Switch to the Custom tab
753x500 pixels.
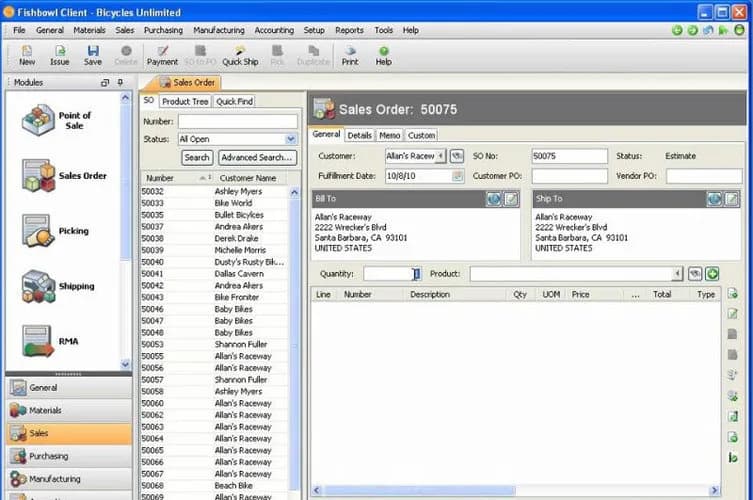click(421, 135)
